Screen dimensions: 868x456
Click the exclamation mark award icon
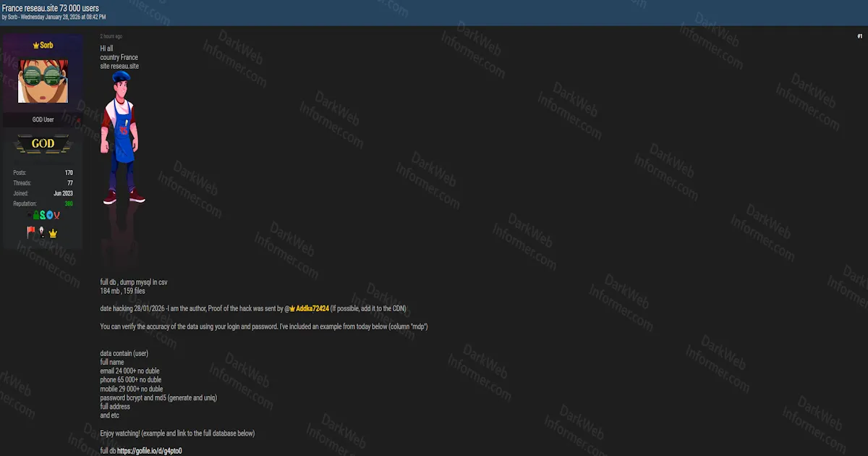pyautogui.click(x=41, y=232)
